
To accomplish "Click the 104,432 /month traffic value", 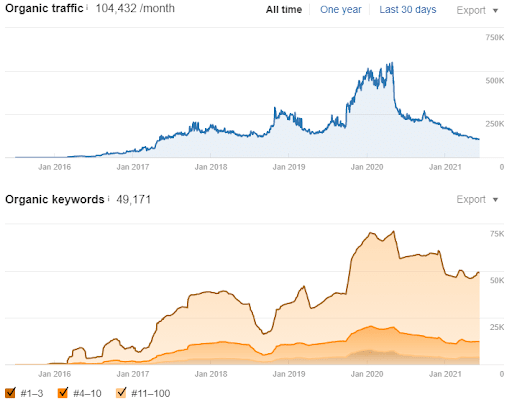I will click(135, 8).
